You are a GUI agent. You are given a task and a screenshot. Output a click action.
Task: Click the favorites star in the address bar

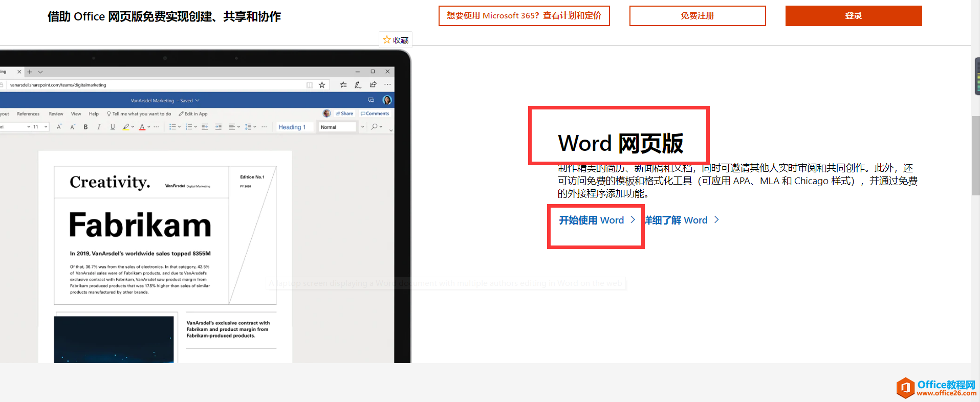point(322,85)
